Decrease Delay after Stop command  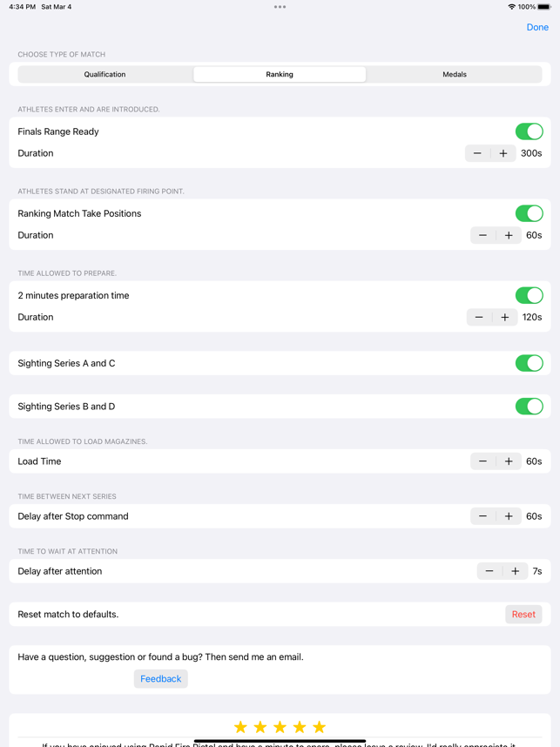click(x=483, y=516)
